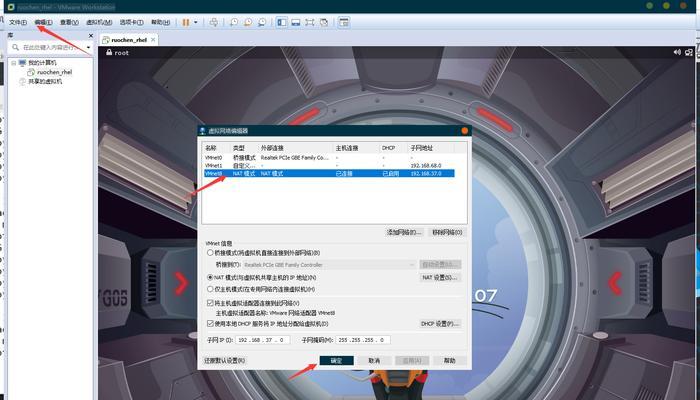Click the pause virtual machine icon
Viewport: 700px width, 400px height.
pos(186,22)
